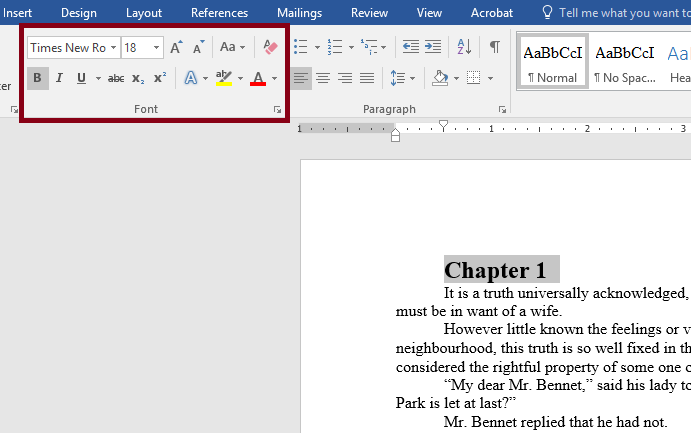Viewport: 691px width, 433px height.
Task: Toggle bold formatting
Action: pos(37,78)
